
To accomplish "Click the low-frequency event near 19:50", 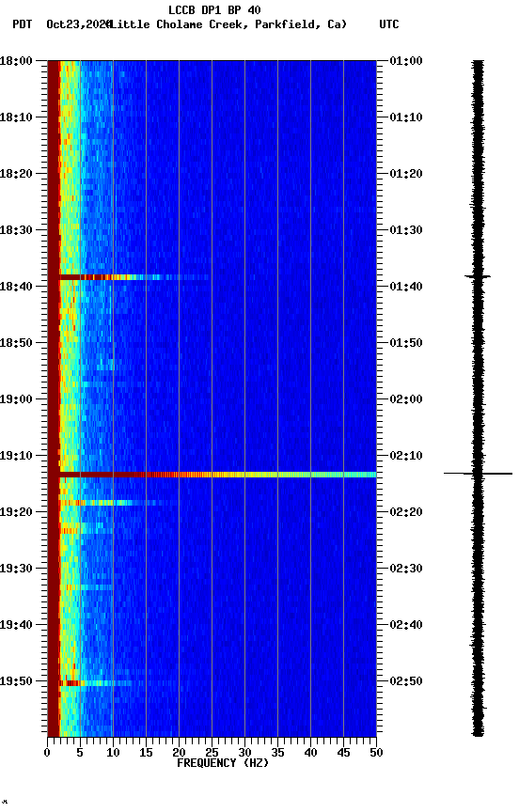I will click(96, 683).
